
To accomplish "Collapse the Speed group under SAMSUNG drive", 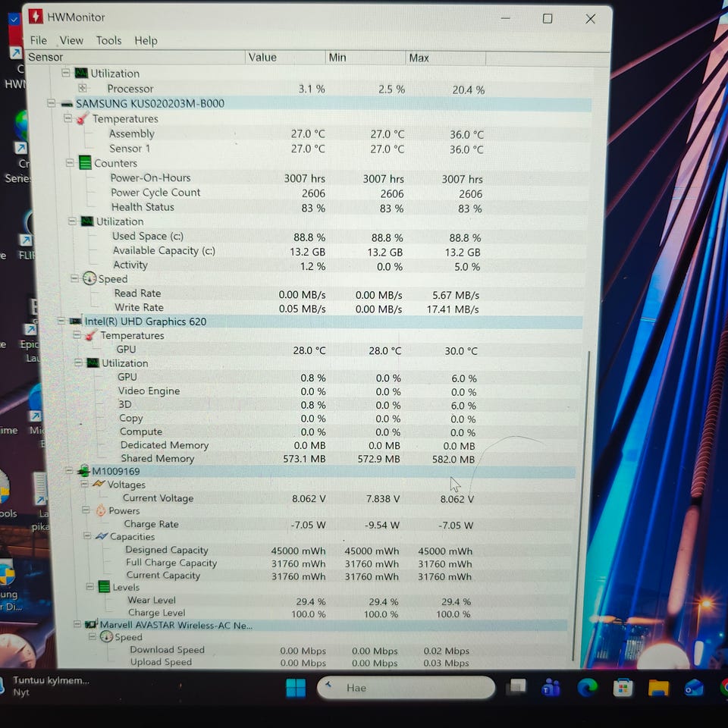I will pos(74,278).
